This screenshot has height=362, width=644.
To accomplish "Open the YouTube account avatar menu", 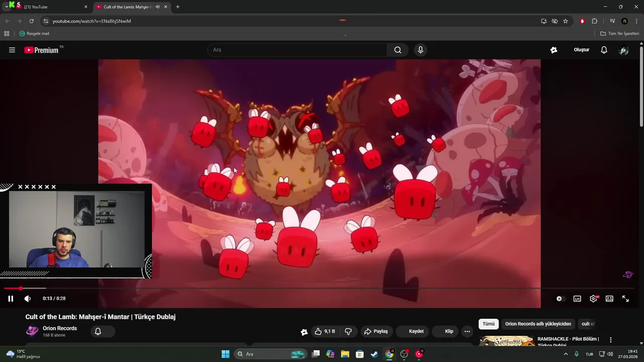I will [624, 50].
